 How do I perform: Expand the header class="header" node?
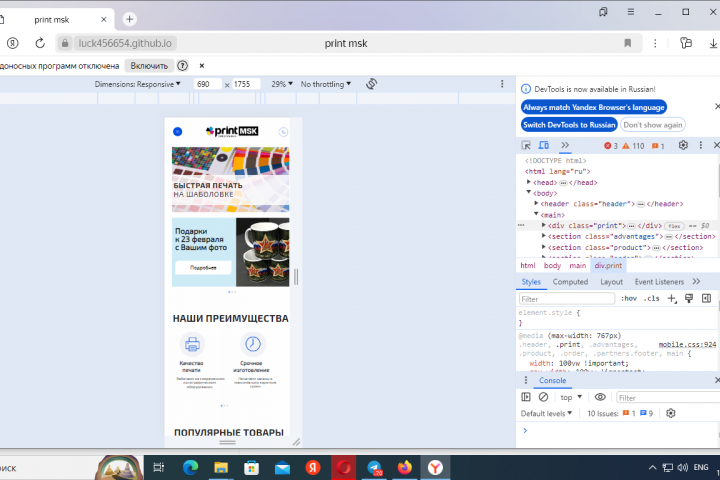click(x=536, y=203)
